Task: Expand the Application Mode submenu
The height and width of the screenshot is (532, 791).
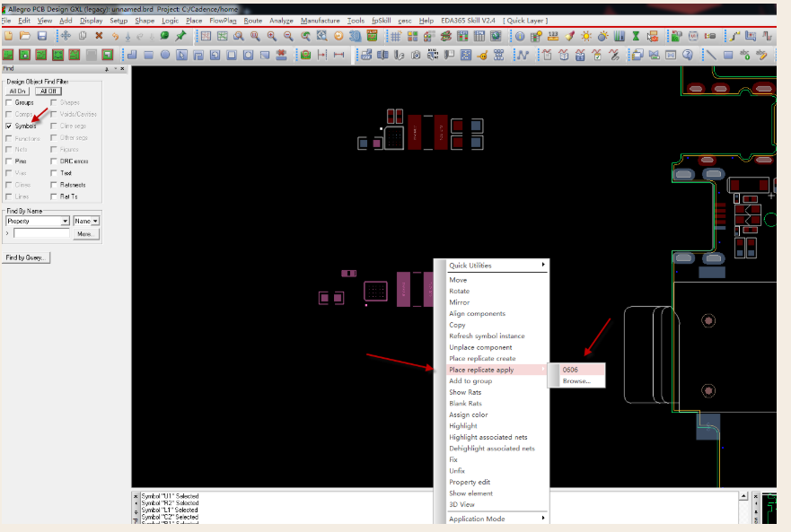Action: [497, 519]
